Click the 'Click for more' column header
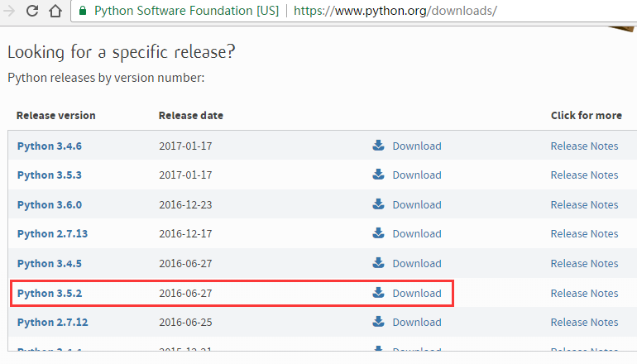Image resolution: width=637 pixels, height=364 pixels. (587, 115)
